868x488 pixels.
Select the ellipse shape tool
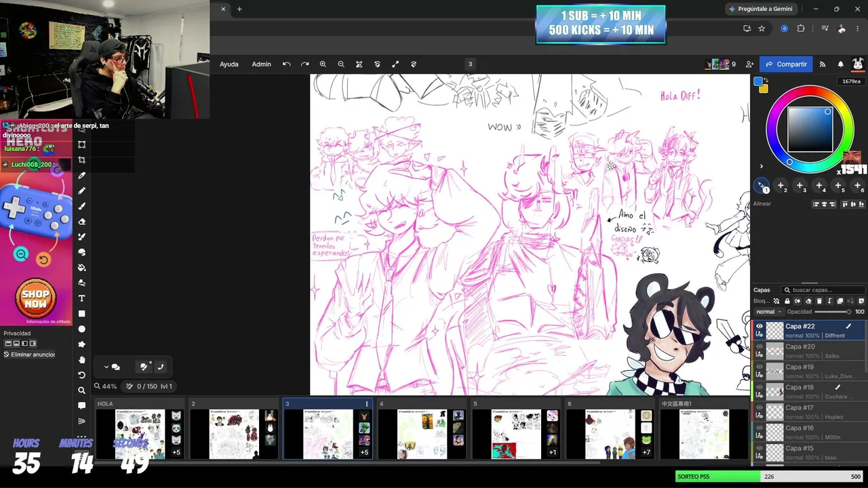pyautogui.click(x=82, y=329)
